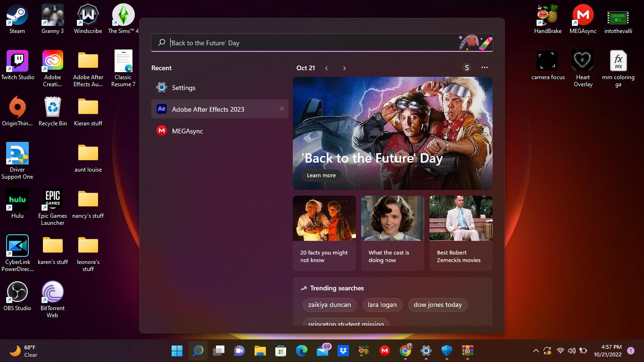
Task: Open the Mail app on the taskbar
Action: (x=322, y=351)
